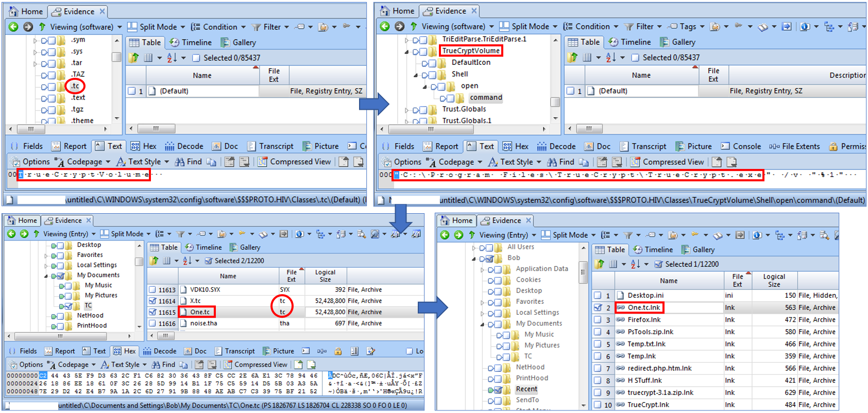
Task: Open the Table tab in the TrueCryptVolume window
Action: [x=584, y=42]
